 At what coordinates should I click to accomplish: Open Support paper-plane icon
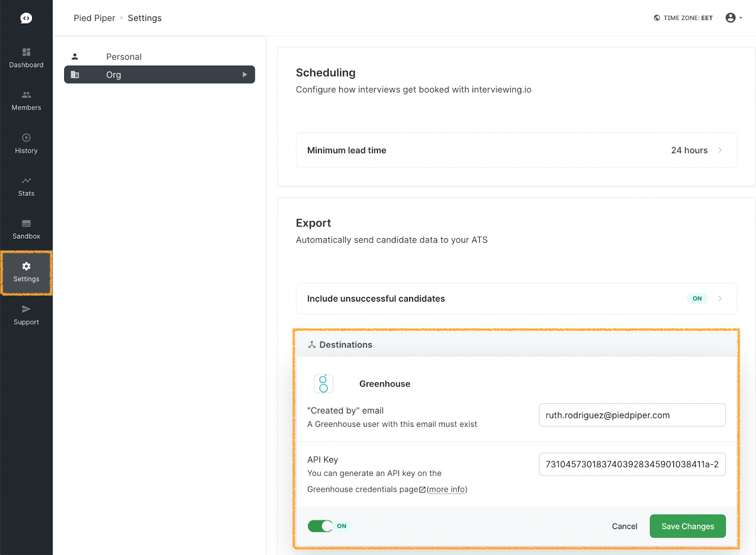26,309
